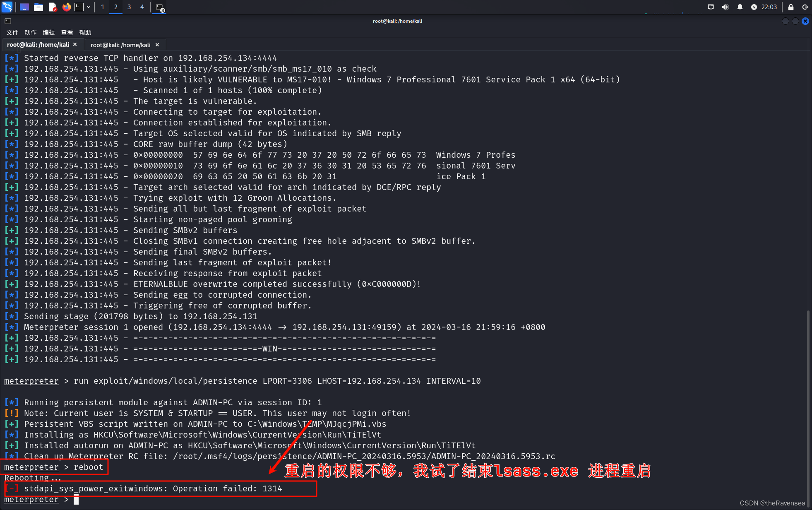Close the second terminal tab

pyautogui.click(x=157, y=45)
